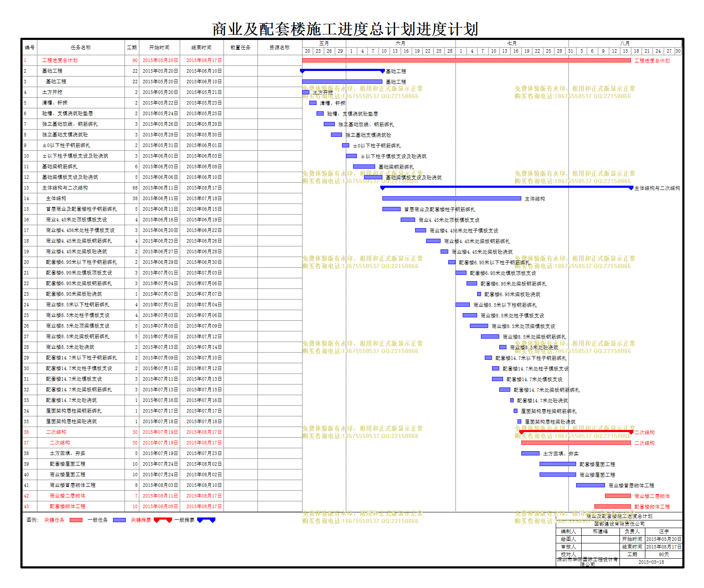Click the chart title 商业及配套楼施工进度总计划进度计划
Image resolution: width=704 pixels, height=588 pixels.
click(345, 29)
